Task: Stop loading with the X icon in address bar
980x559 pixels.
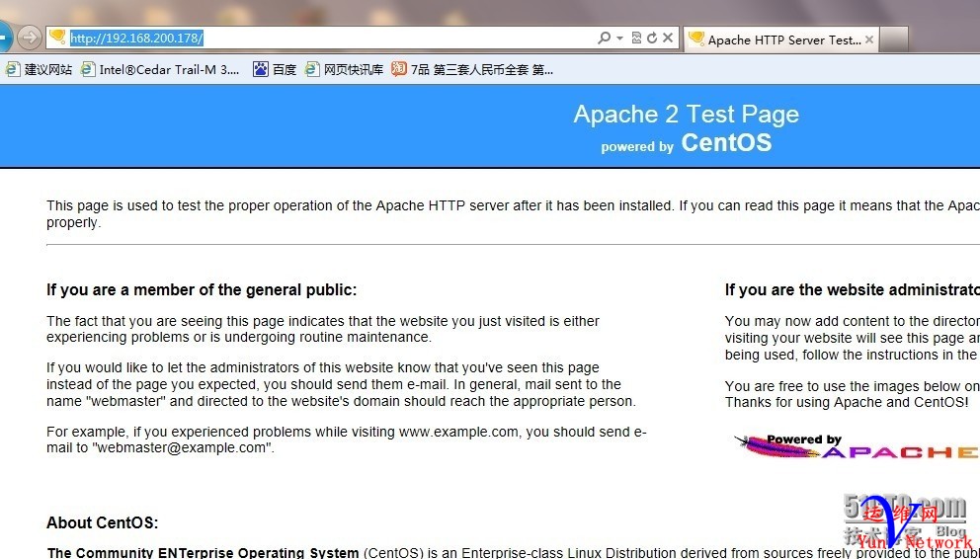Action: [x=668, y=39]
